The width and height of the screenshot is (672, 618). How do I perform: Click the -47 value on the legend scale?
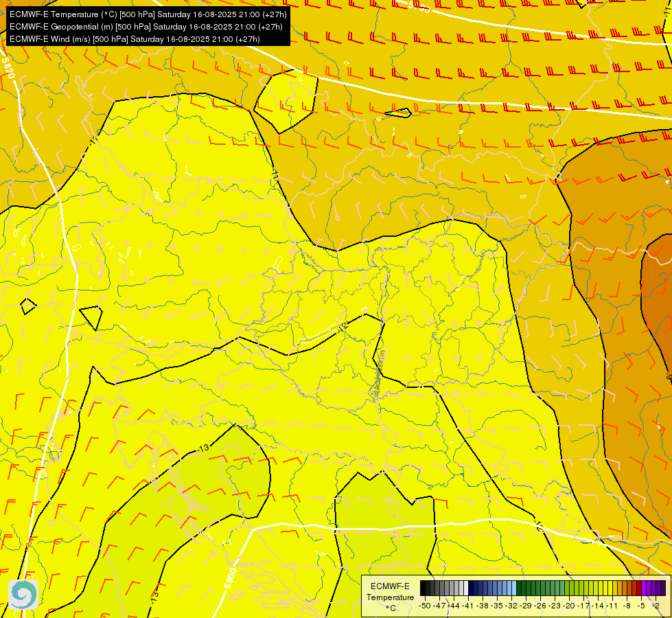(x=439, y=606)
